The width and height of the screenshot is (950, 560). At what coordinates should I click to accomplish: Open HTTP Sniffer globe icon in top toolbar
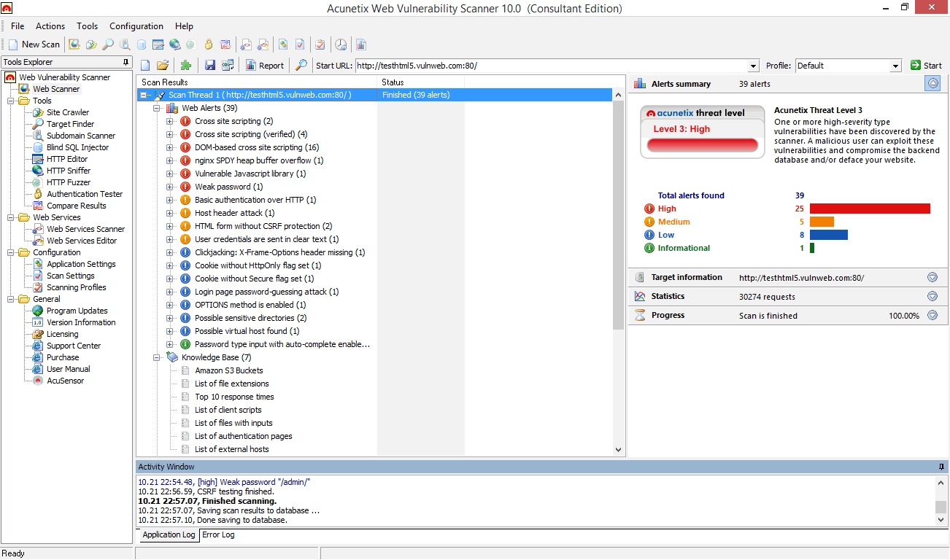[174, 44]
